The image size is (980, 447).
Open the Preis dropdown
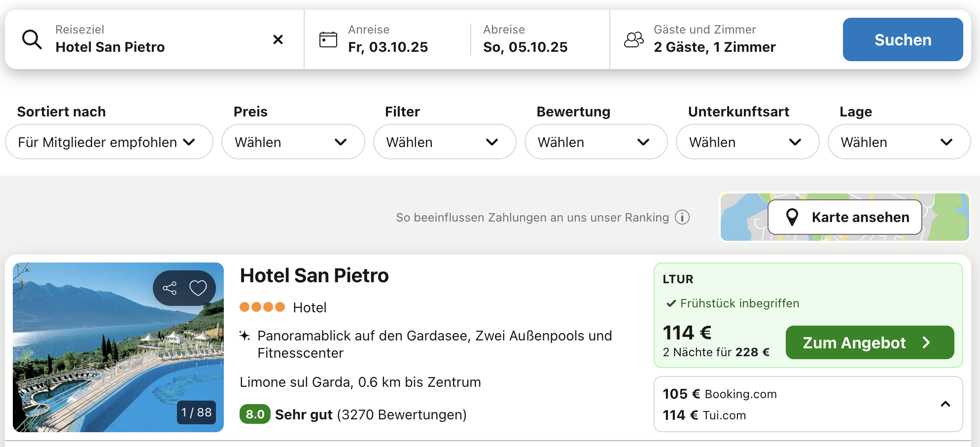pyautogui.click(x=293, y=142)
